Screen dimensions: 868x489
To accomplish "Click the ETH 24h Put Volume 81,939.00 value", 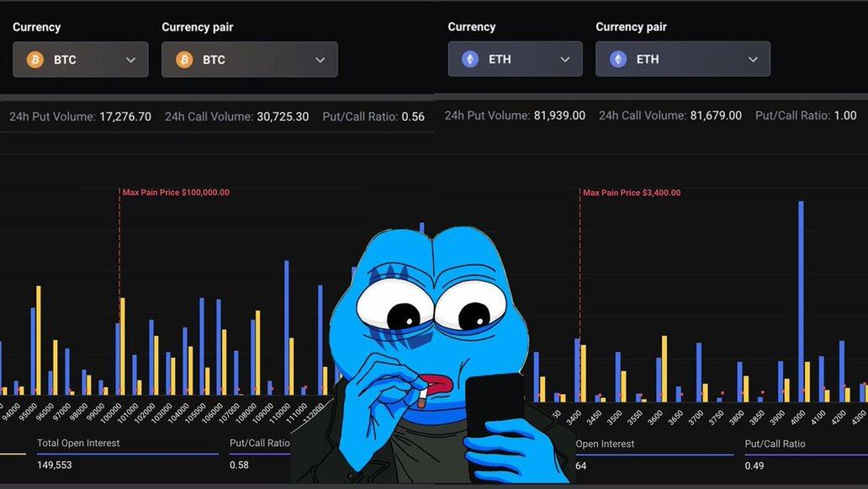I will (x=559, y=115).
